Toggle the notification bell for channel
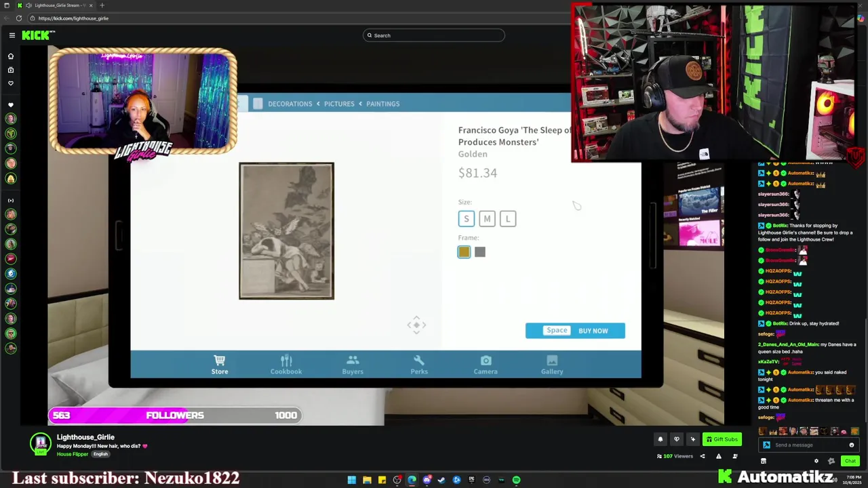This screenshot has height=488, width=868. click(660, 439)
